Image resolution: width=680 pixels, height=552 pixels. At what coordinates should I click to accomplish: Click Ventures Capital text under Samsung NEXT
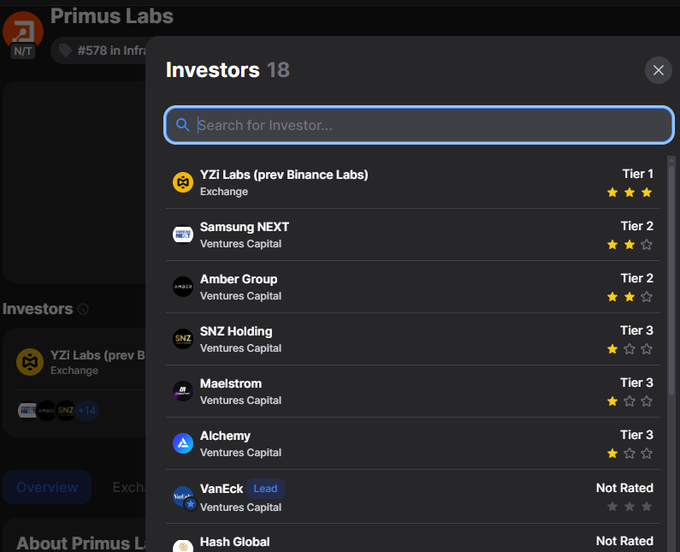pyautogui.click(x=241, y=244)
